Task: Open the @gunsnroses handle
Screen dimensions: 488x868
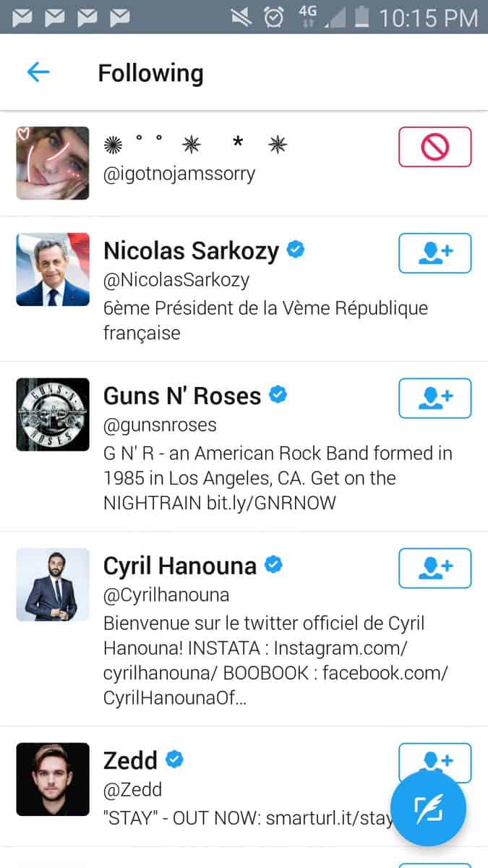Action: [160, 425]
